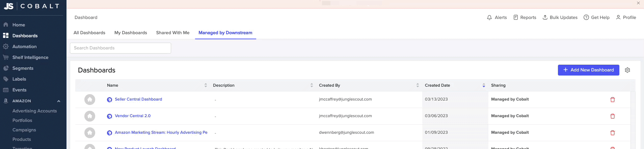Click Sharing column header
Viewport: 644px width, 149px height.
click(x=498, y=85)
